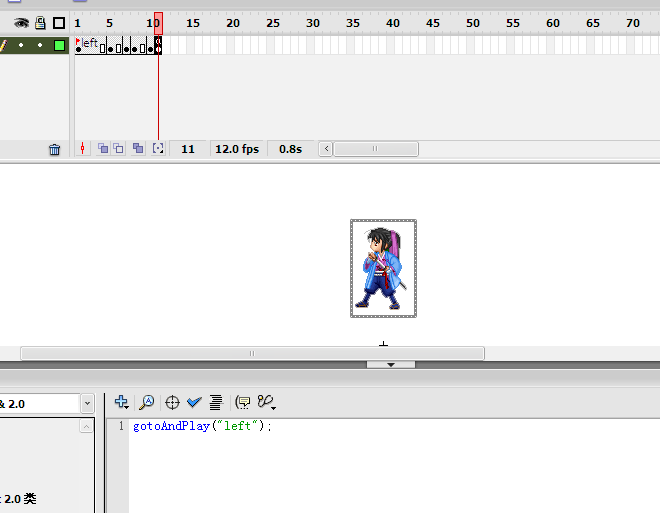The width and height of the screenshot is (660, 513).
Task: Click the 0.8s elapsed time value
Action: [x=290, y=149]
